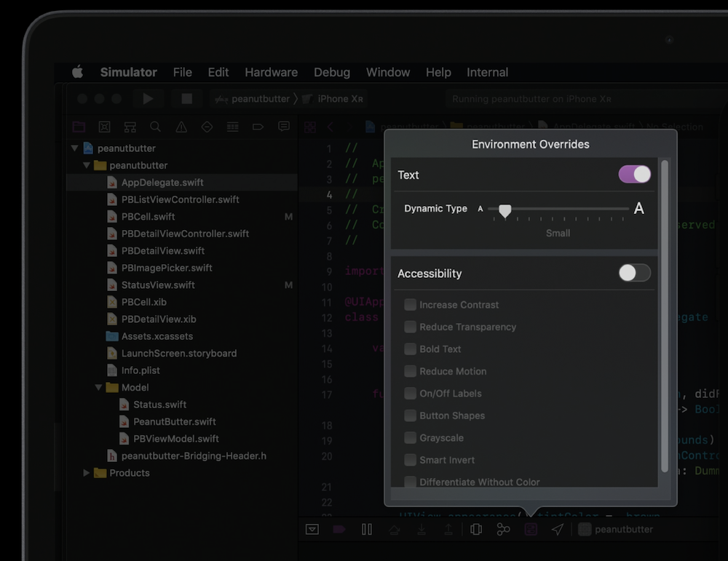Viewport: 728px width, 561px height.
Task: Step over the current line
Action: coord(394,530)
